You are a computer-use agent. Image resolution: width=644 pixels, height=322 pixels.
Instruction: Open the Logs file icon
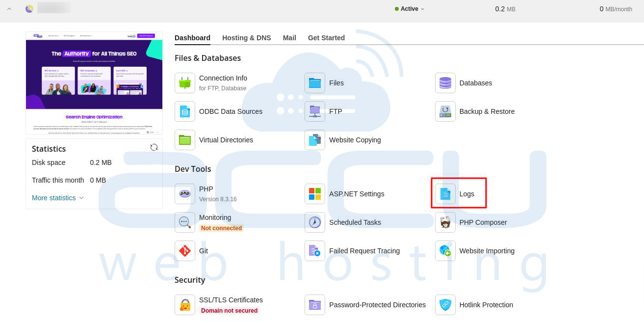click(445, 194)
